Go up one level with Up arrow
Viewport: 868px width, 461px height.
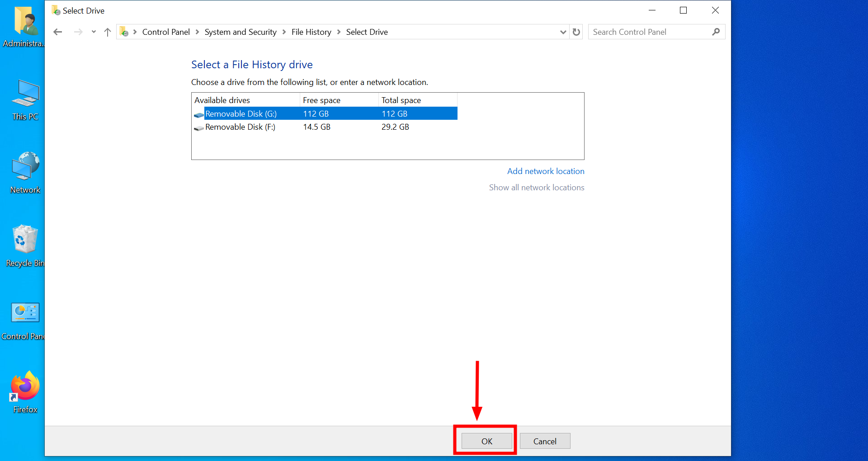pyautogui.click(x=108, y=32)
